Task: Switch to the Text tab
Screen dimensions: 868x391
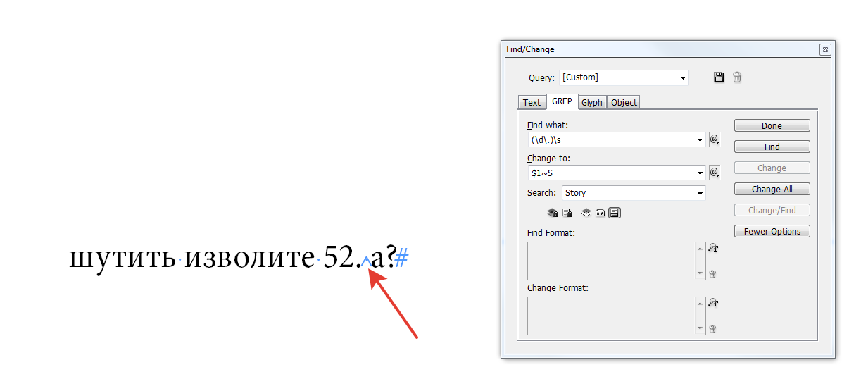Action: (x=532, y=103)
